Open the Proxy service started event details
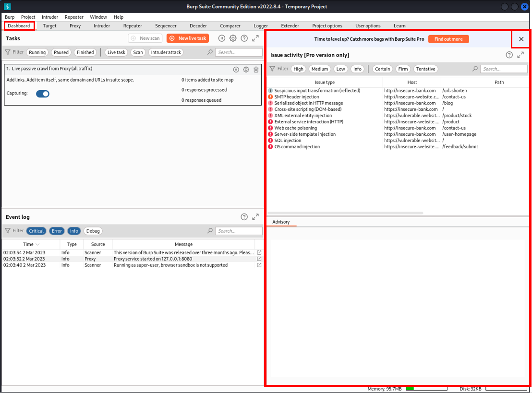Screen dimensions: 532x393 (x=259, y=259)
